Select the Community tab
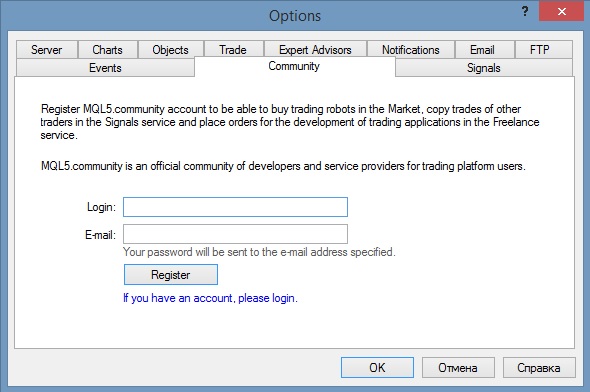 click(294, 66)
